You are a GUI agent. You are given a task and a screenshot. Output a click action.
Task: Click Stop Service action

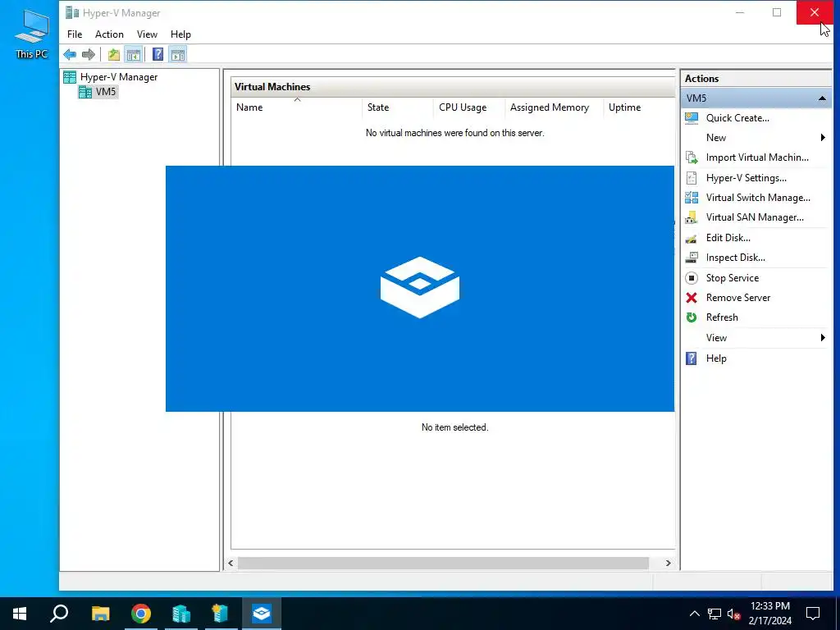click(x=732, y=278)
